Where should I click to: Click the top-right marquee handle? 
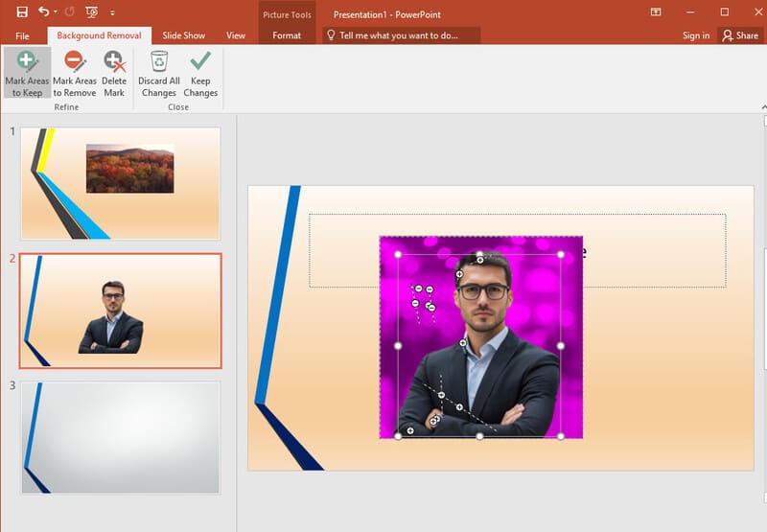point(561,254)
